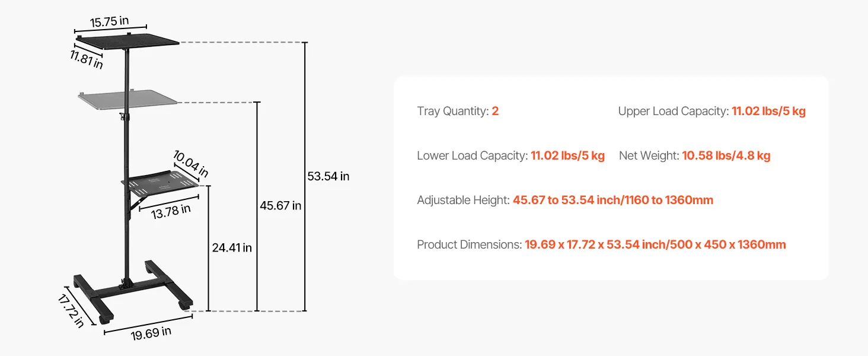
Task: Select the Product Dimensions value text
Action: click(655, 244)
